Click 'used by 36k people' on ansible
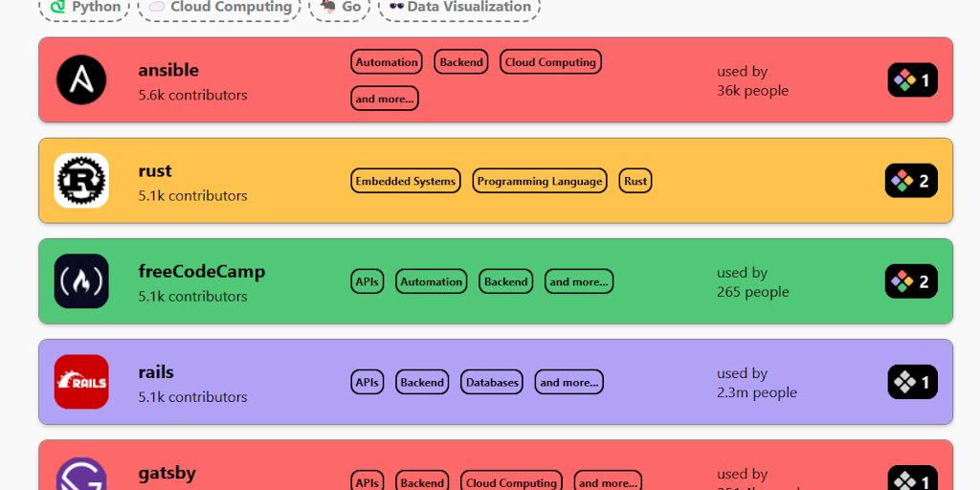Screen dimensions: 980x490 (x=752, y=80)
